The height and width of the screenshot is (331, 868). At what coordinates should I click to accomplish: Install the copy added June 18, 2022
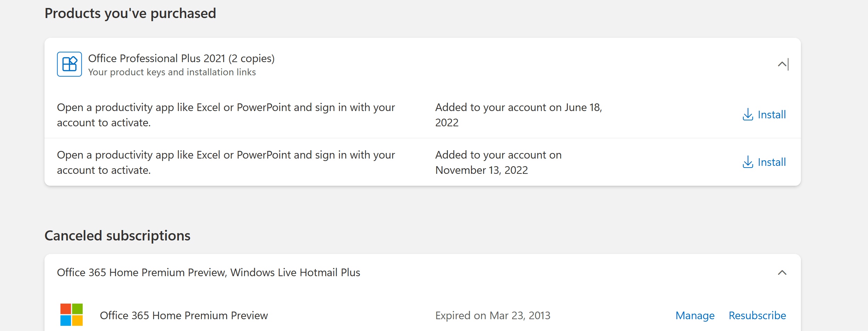[x=764, y=114]
